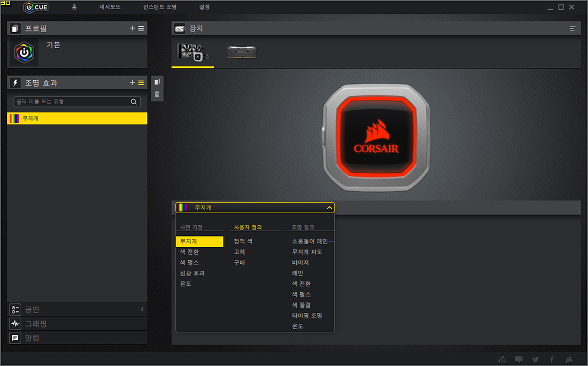
Task: Copy the selected lighting effect
Action: coord(157,82)
